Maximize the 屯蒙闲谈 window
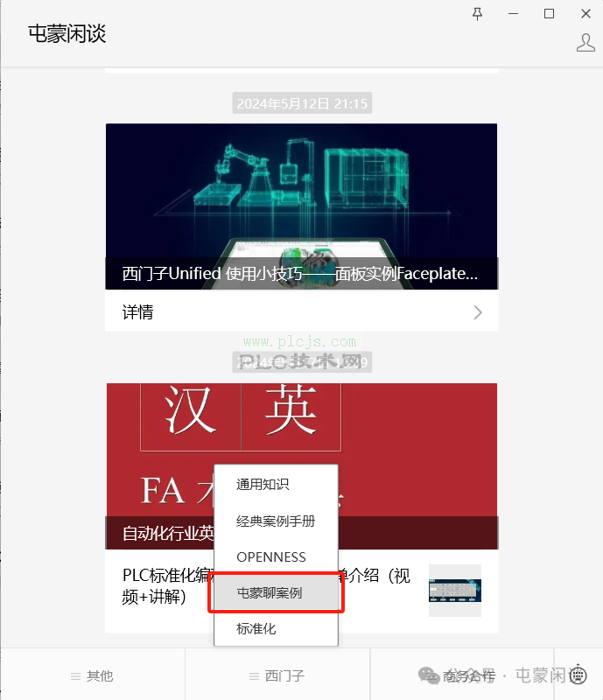 [549, 14]
